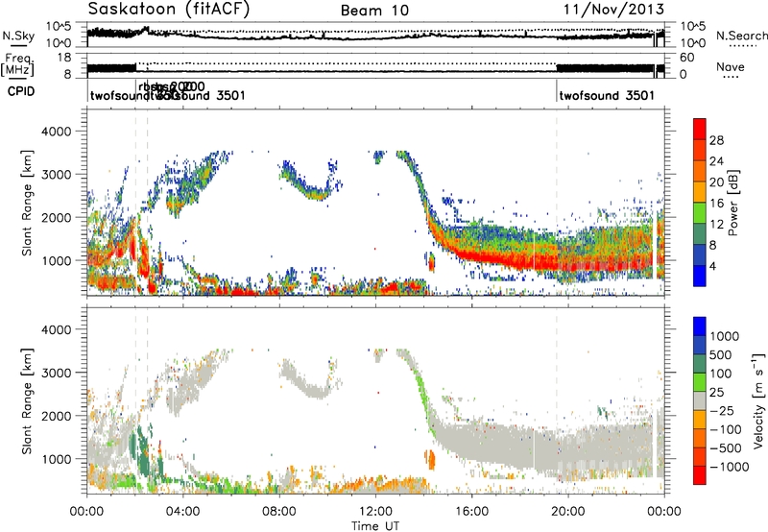Click the date "11/Nov/2013"

point(613,10)
